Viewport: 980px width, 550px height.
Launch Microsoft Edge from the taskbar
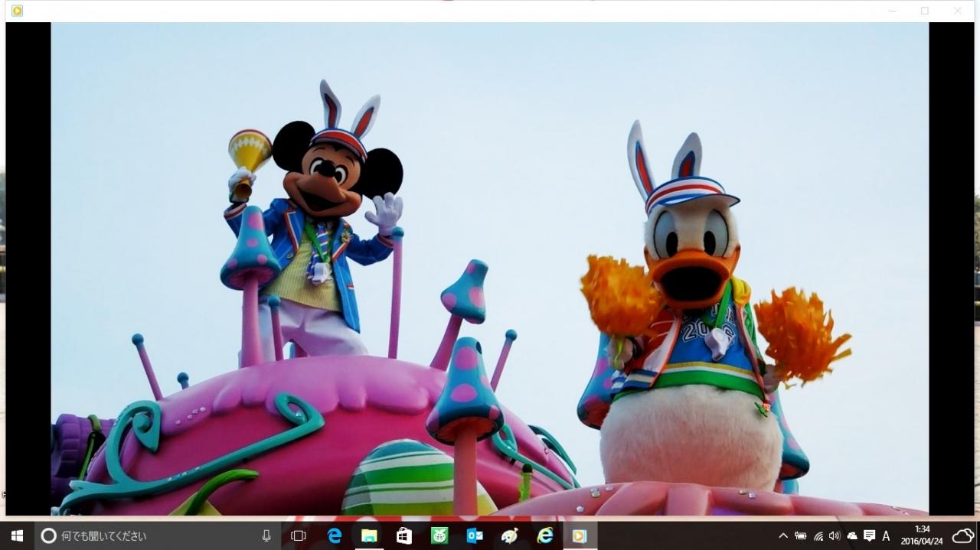(335, 536)
